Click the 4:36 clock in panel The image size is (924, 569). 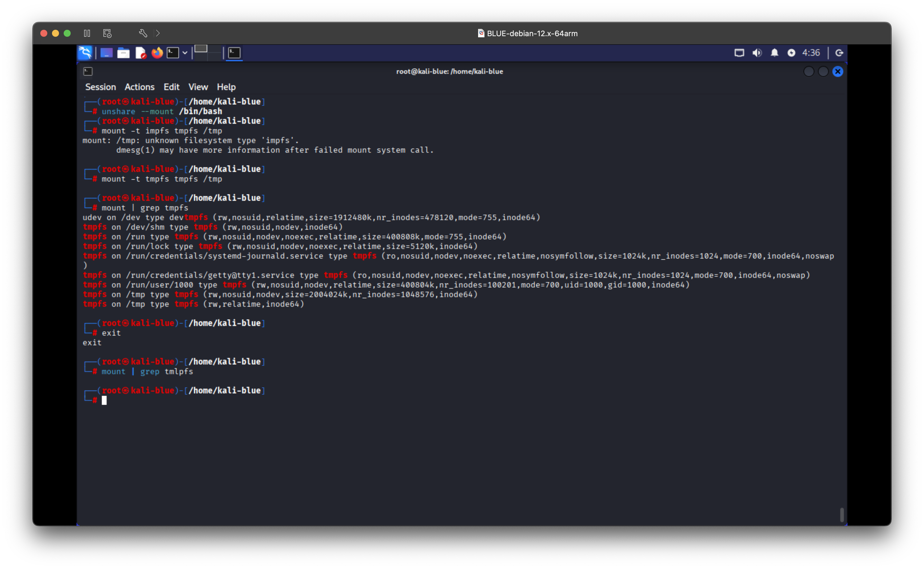coord(811,53)
